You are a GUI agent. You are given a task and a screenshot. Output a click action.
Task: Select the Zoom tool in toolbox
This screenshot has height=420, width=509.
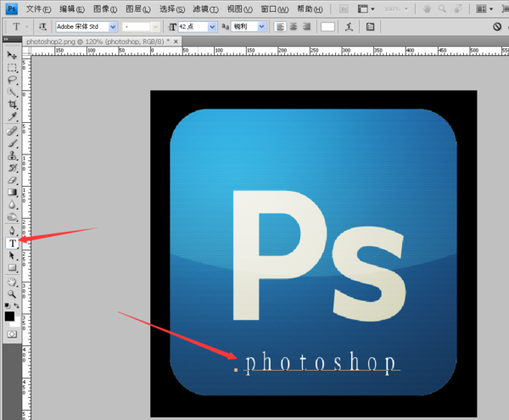pyautogui.click(x=12, y=294)
